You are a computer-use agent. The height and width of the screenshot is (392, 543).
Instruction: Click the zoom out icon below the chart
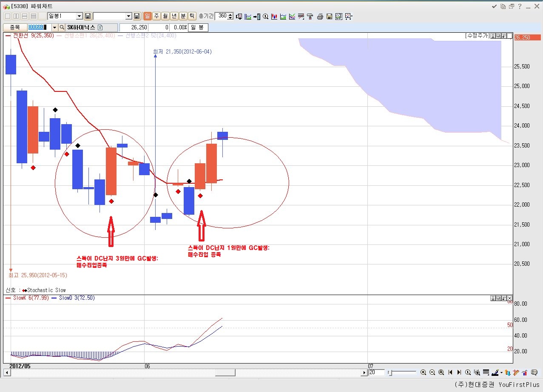432,372
